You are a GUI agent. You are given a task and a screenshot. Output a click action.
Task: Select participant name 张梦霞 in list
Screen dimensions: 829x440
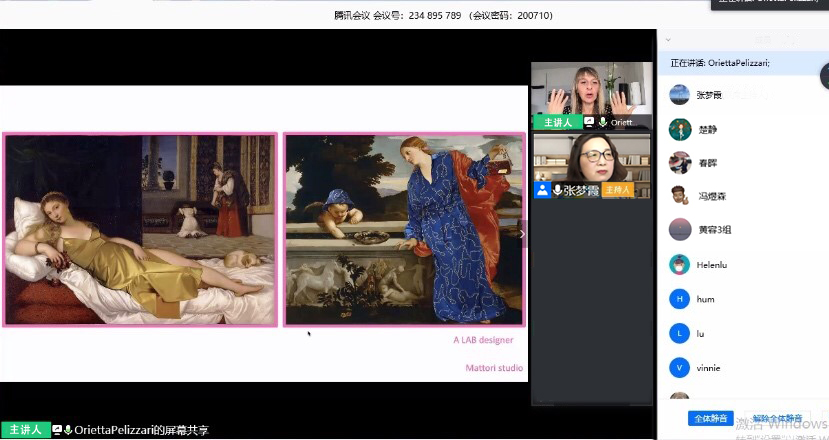tap(709, 95)
